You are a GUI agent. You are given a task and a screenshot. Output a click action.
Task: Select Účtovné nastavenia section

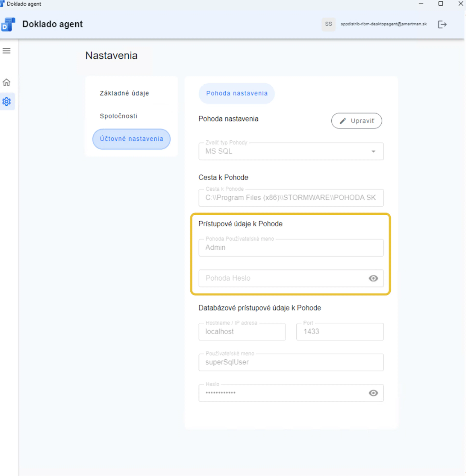click(131, 139)
